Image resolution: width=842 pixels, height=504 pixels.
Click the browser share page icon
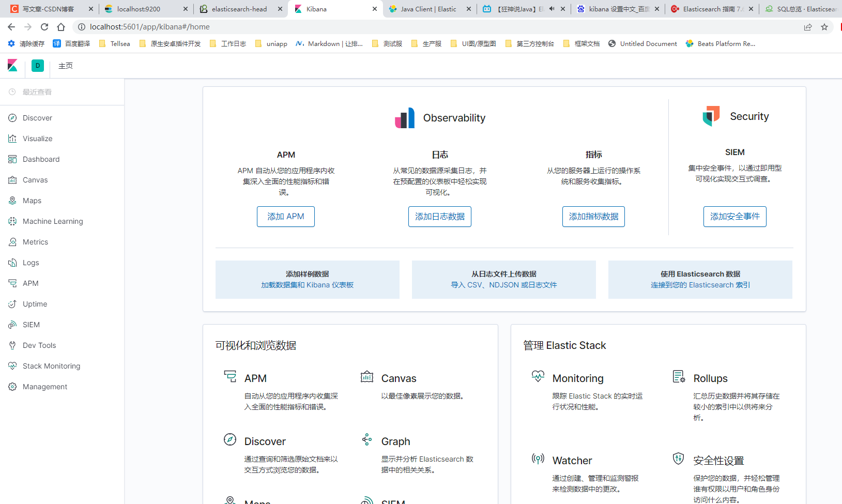coord(808,27)
